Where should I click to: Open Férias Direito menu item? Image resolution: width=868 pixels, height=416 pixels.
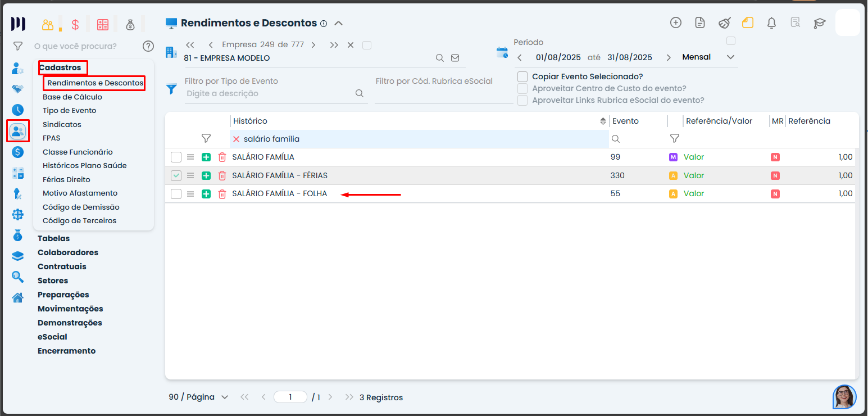click(66, 179)
